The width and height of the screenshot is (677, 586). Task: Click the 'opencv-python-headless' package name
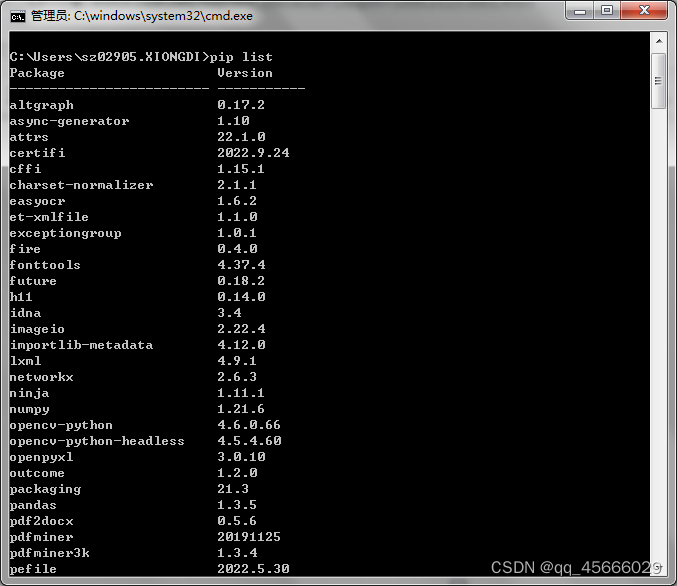click(x=97, y=441)
